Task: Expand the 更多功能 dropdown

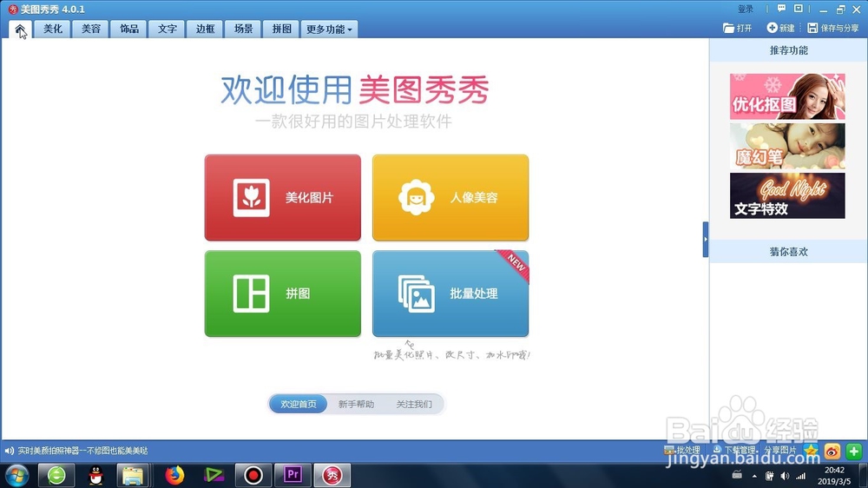Action: [329, 30]
